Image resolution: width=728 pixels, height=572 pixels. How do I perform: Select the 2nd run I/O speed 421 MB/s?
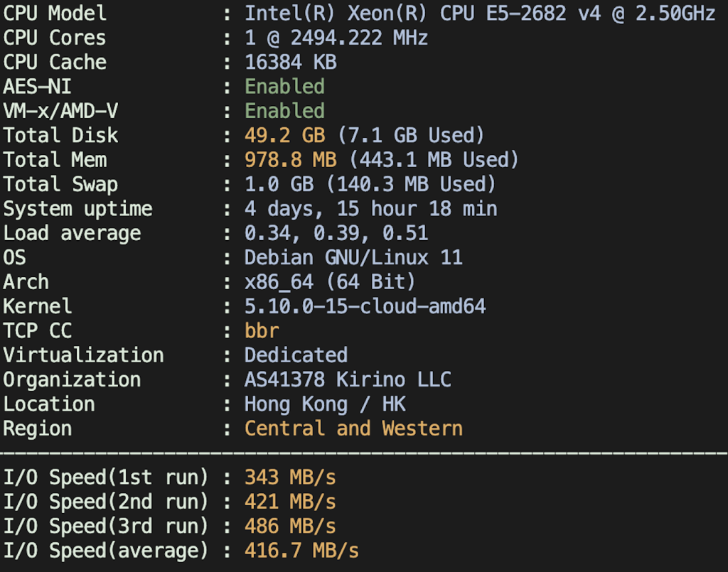pos(290,501)
